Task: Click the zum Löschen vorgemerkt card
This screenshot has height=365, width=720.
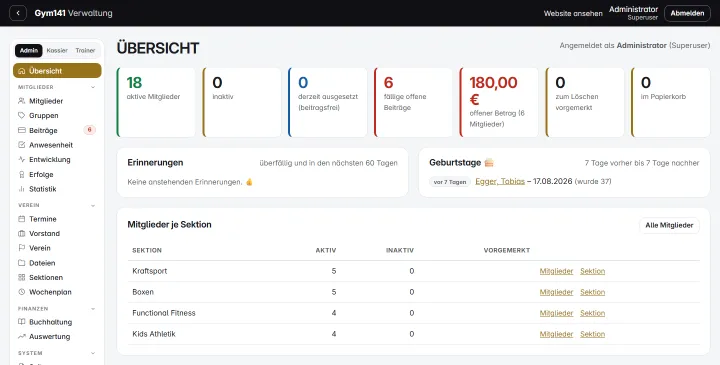Action: [x=585, y=102]
